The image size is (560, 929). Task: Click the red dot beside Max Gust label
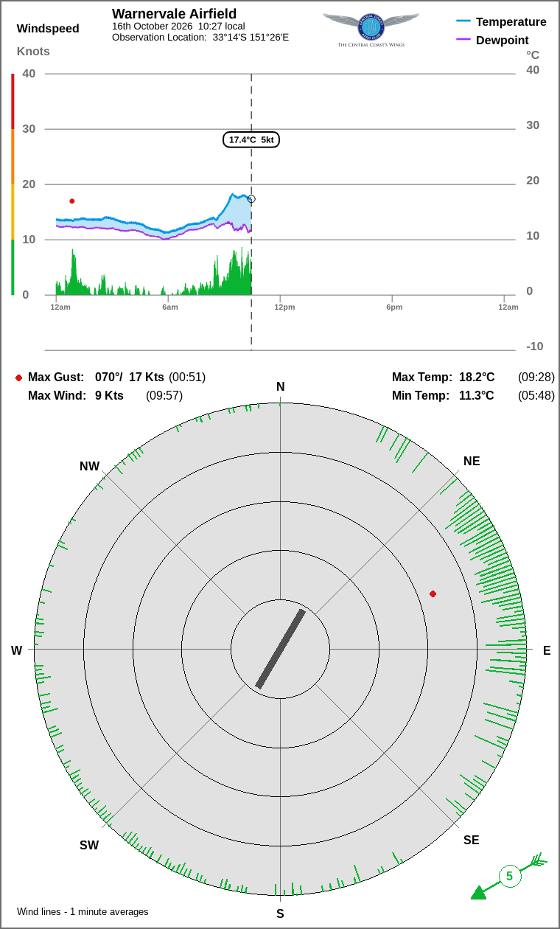pyautogui.click(x=18, y=377)
